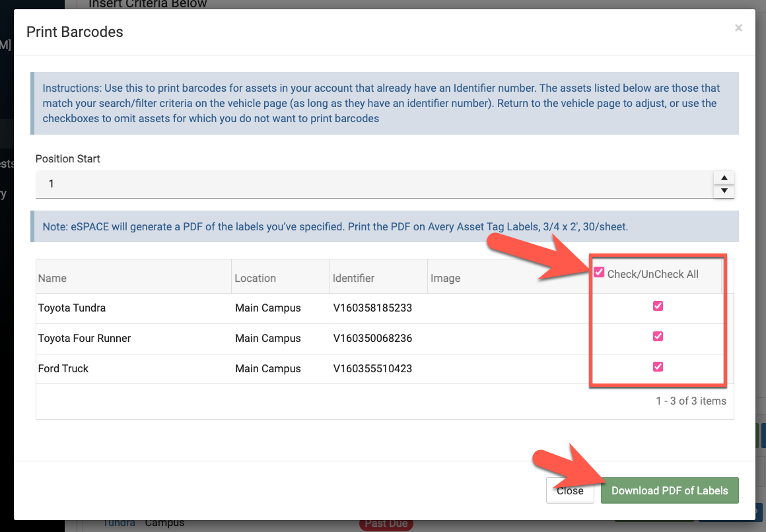Uncheck the Toyota Tundra row checkbox
This screenshot has height=532, width=766.
coord(658,306)
